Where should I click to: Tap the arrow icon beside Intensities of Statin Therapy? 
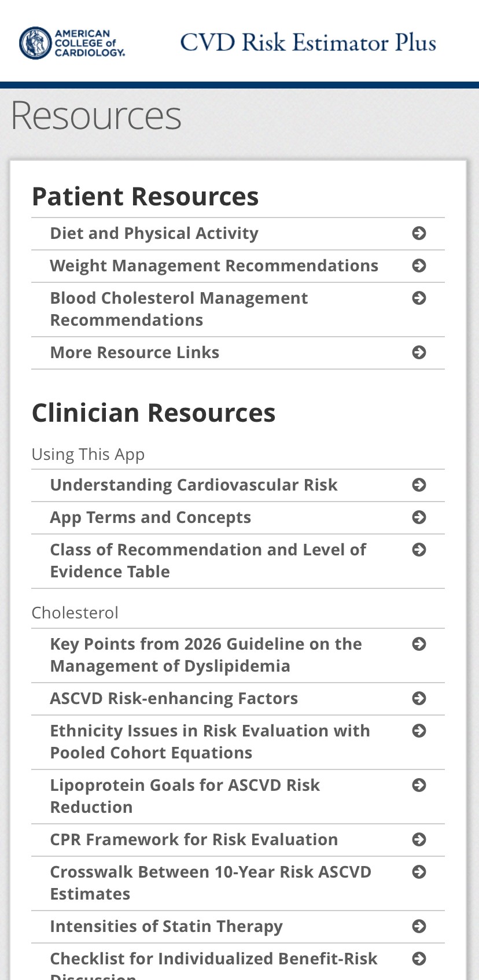coord(419,926)
